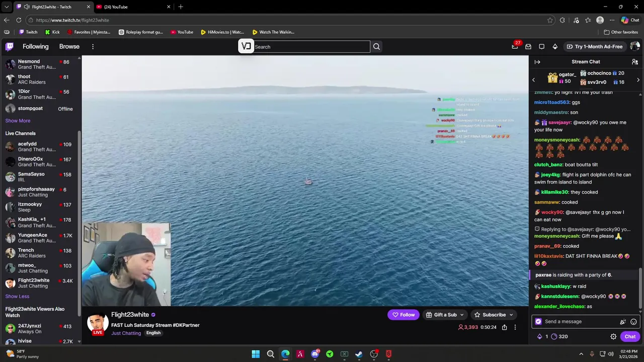Follow Flight23white with the Follow button

pos(404,315)
